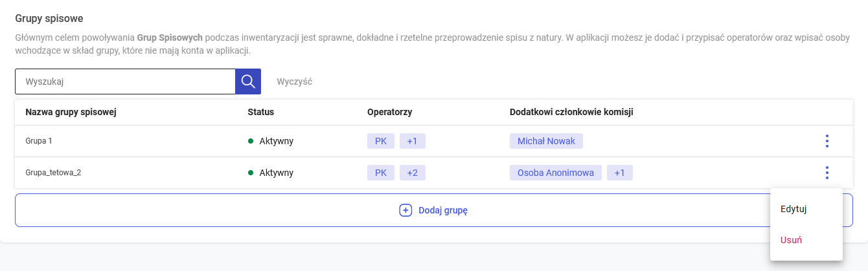Select Edytuj from the context menu
Screen dimensions: 868x271
(x=793, y=209)
